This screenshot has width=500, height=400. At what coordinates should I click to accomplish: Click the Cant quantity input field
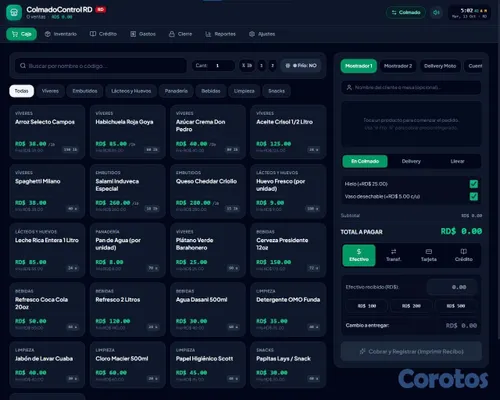click(x=213, y=66)
